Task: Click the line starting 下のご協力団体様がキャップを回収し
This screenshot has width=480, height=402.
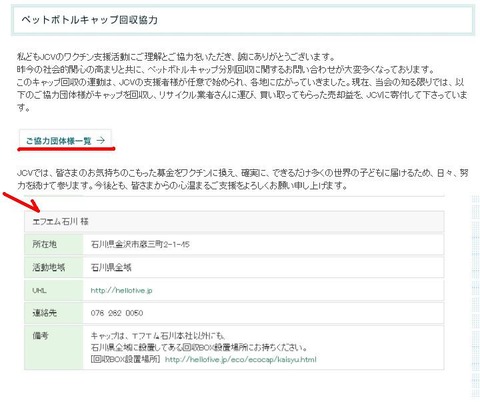Action: [242, 95]
